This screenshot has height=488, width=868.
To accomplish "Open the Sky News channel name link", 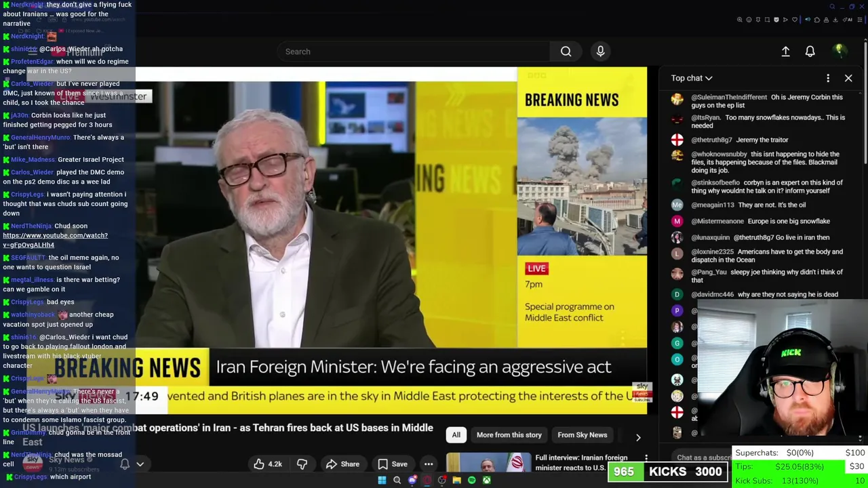I will pos(66,460).
